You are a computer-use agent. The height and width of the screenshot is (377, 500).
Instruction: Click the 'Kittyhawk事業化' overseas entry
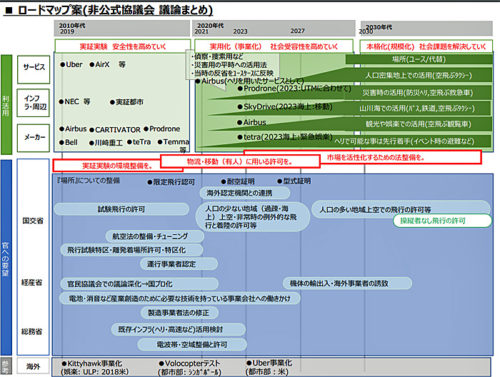click(x=95, y=367)
